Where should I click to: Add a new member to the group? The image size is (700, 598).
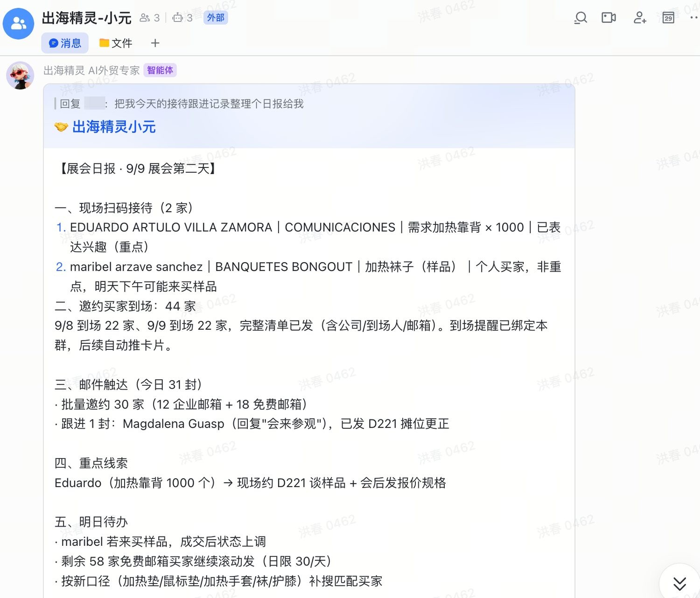[x=639, y=18]
